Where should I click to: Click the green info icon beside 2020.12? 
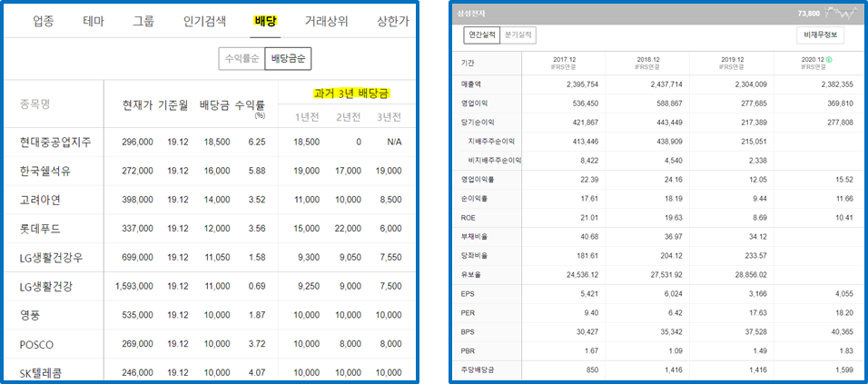[831, 60]
